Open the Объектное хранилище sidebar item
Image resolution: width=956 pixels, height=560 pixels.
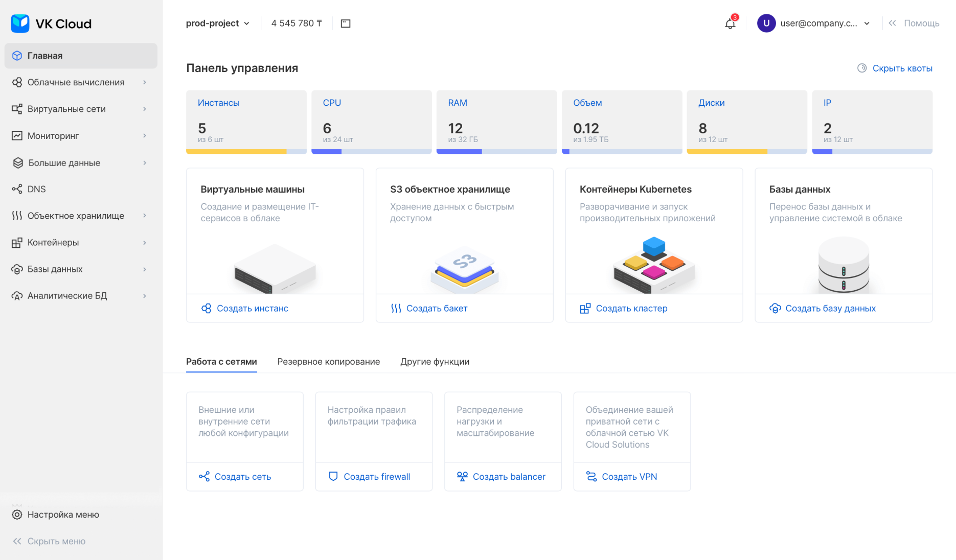75,216
